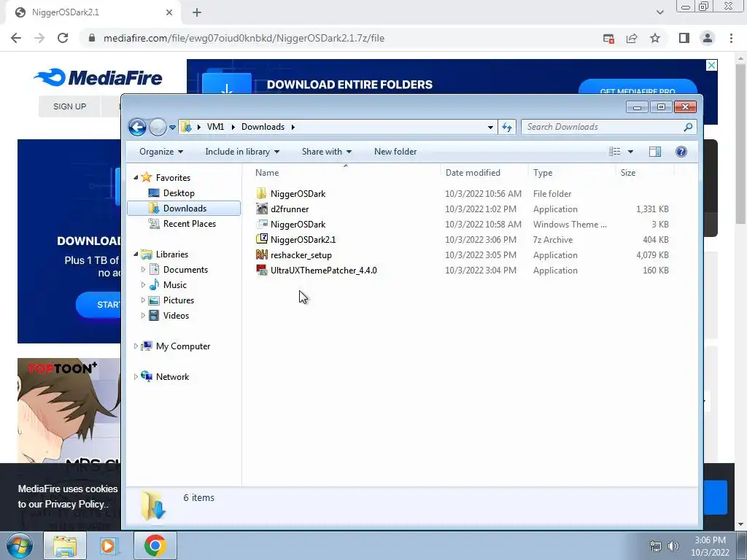Click the reshacker_setup file name

point(301,255)
